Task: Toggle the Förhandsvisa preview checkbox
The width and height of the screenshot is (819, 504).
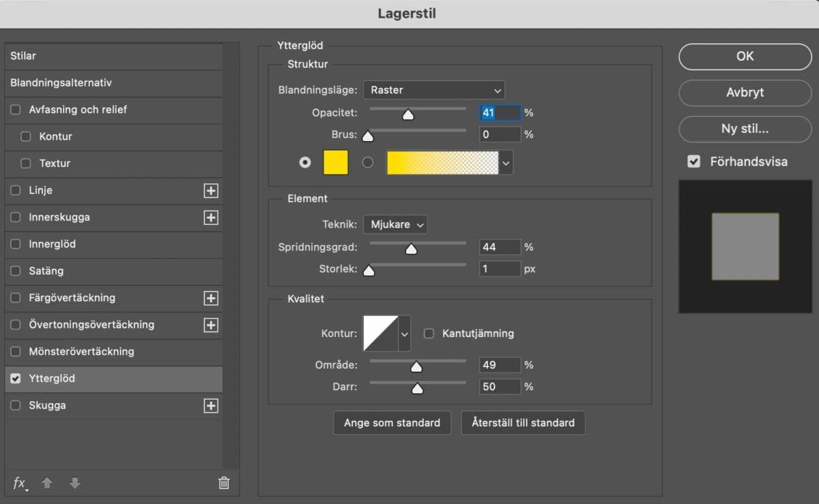Action: coord(694,162)
